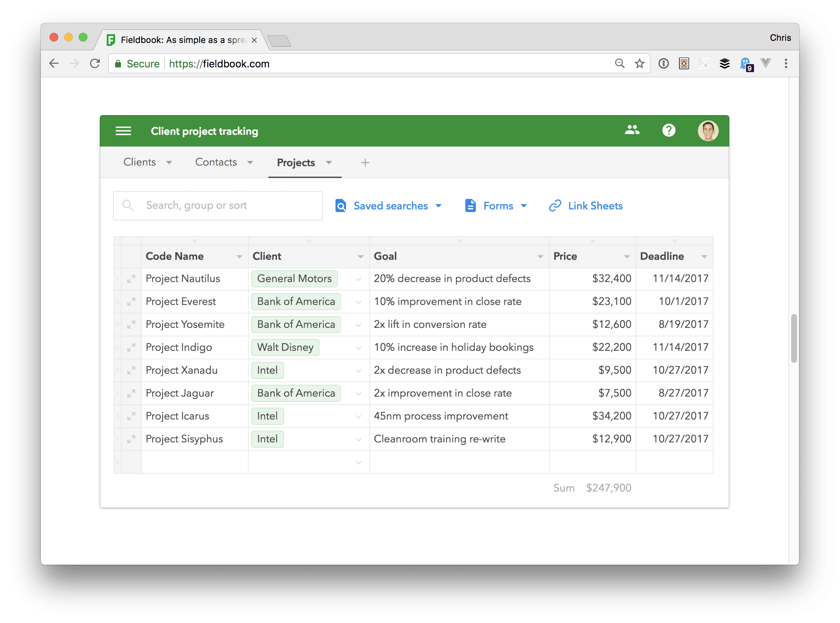Expand Project Nautilus row

[x=131, y=279]
